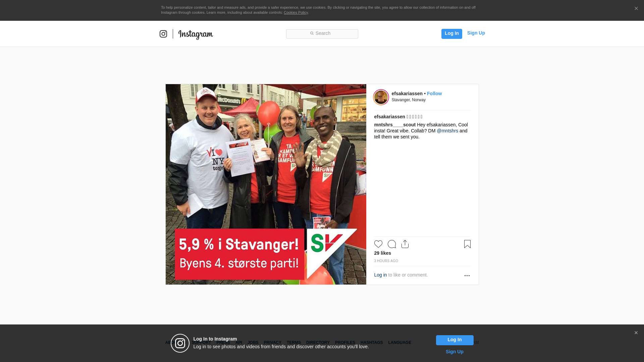Open the SUPPORT footer link
Screen dimensions: 644x362
(201, 343)
